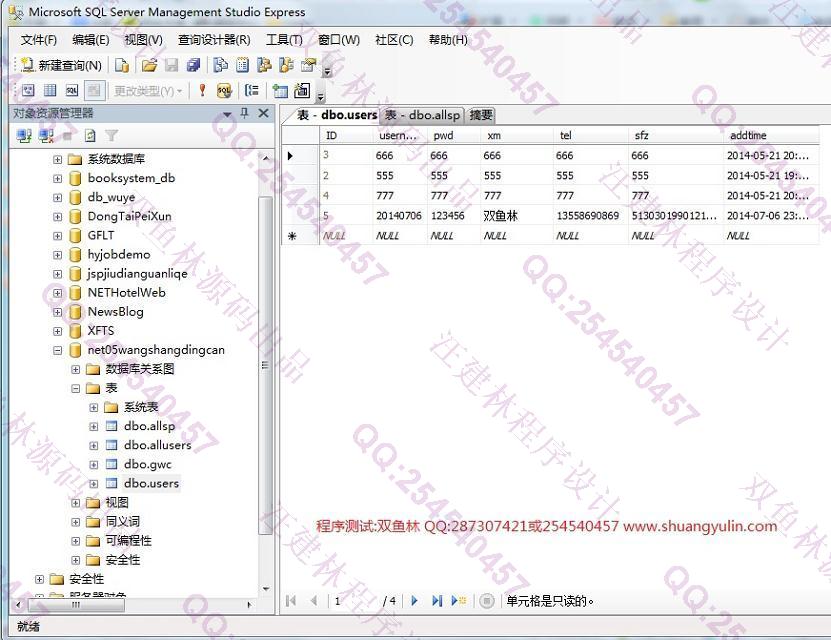Viewport: 831px width, 640px height.
Task: Toggle auto-hide pin on Object Explorer
Action: click(x=244, y=113)
